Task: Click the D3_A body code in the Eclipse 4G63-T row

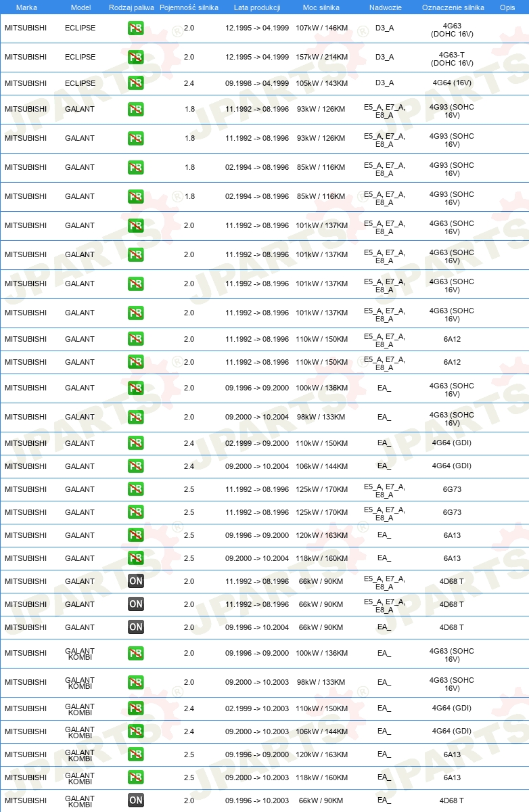Action: coord(384,58)
